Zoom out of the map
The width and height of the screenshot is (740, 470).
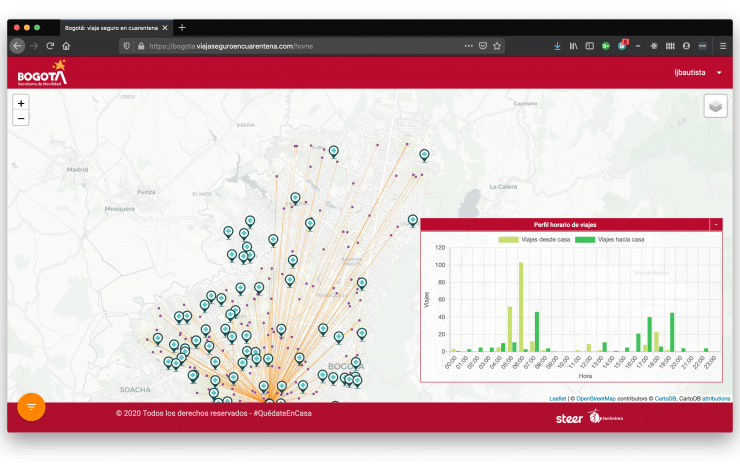pyautogui.click(x=21, y=118)
